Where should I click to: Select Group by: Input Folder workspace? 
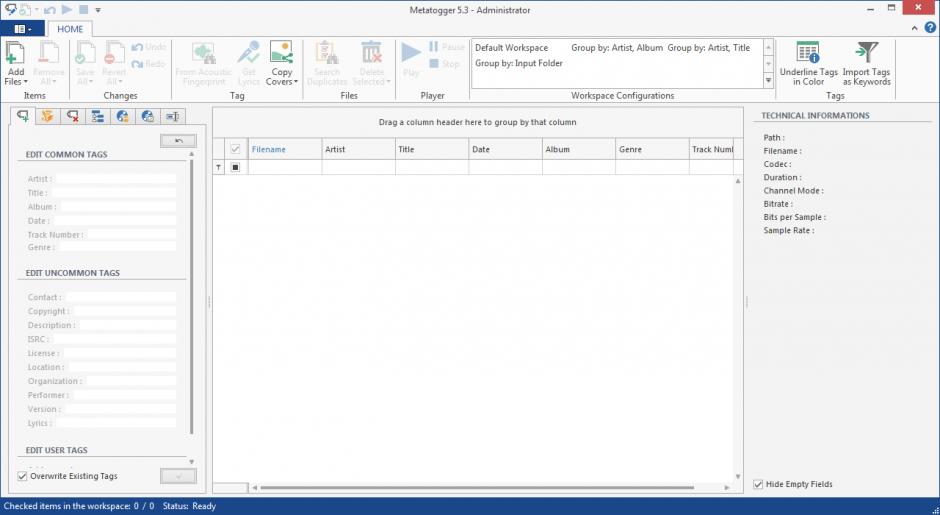(519, 64)
